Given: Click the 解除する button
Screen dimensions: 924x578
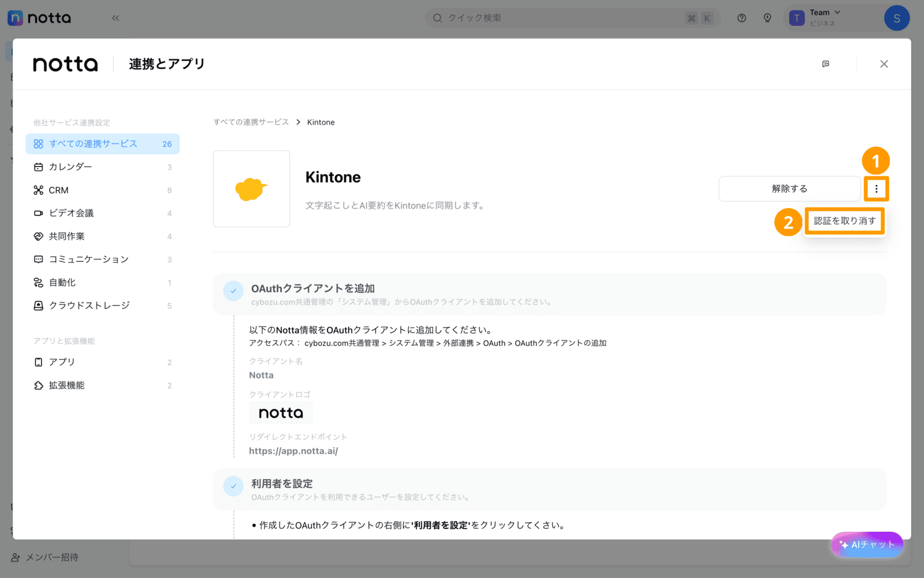Looking at the screenshot, I should coord(789,189).
